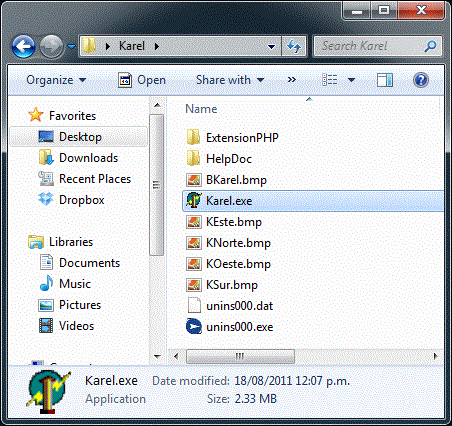Click the Open toolbar button
The width and height of the screenshot is (452, 426).
[142, 80]
